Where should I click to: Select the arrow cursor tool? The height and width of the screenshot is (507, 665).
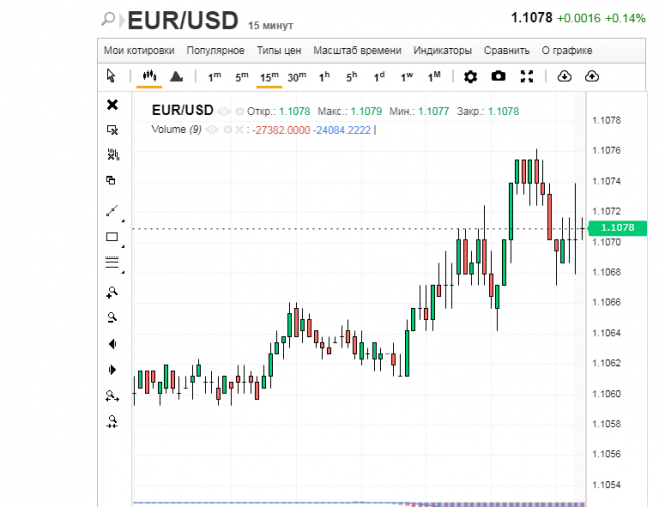click(111, 76)
